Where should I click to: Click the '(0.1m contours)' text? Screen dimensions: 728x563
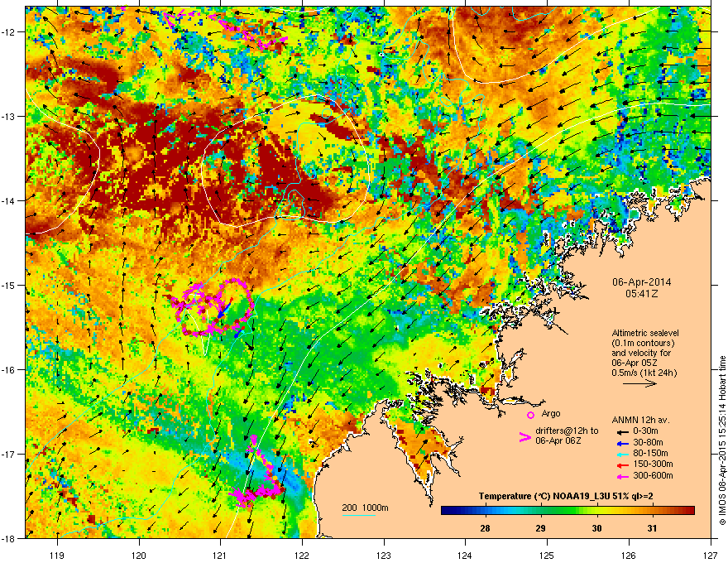pos(643,344)
